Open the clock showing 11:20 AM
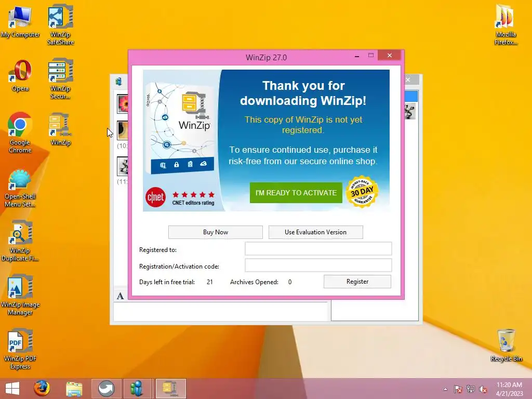 (x=509, y=389)
